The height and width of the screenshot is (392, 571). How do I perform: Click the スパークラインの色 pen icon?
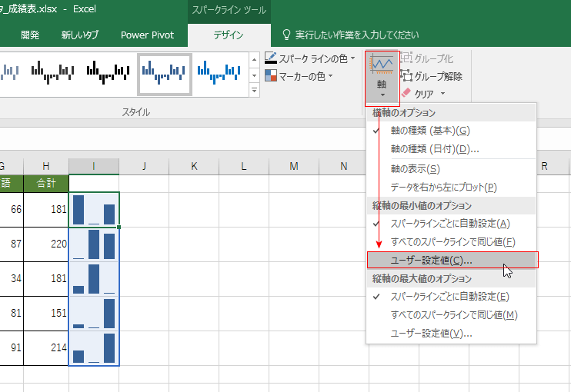tap(271, 58)
